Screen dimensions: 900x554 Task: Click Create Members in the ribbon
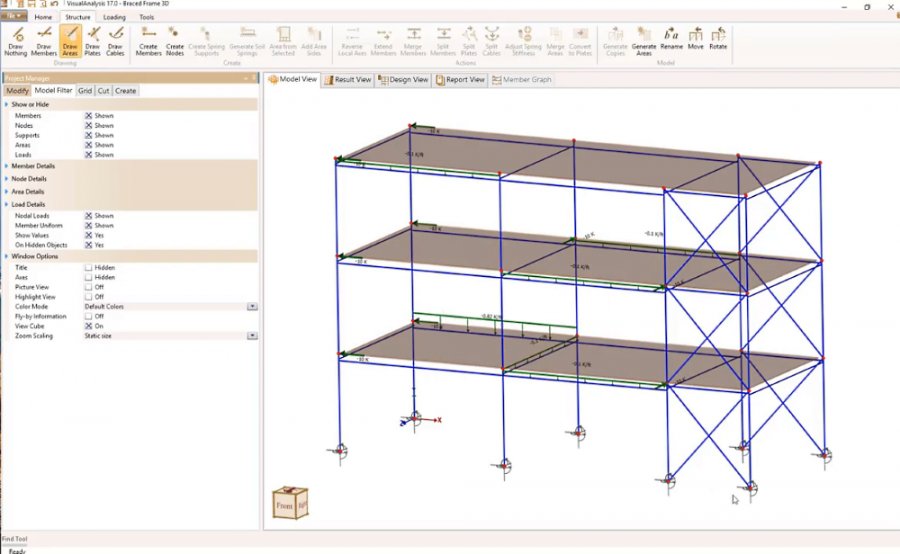(149, 41)
